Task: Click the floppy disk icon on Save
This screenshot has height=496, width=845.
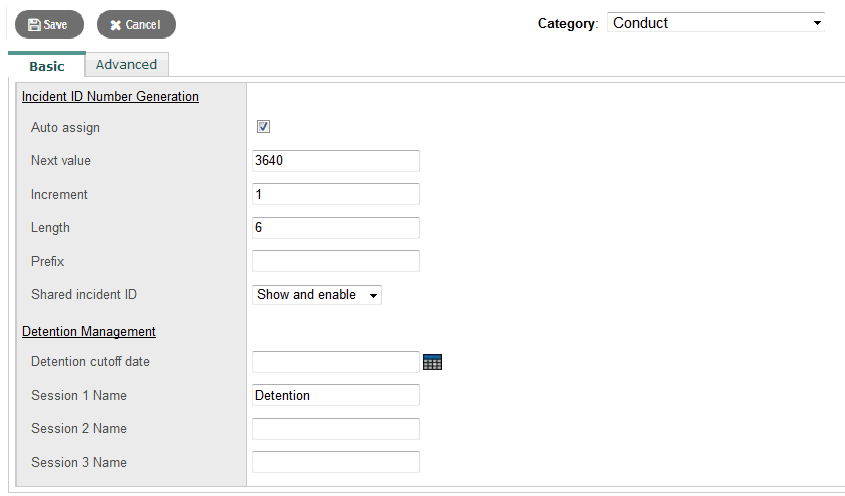Action: [x=34, y=25]
